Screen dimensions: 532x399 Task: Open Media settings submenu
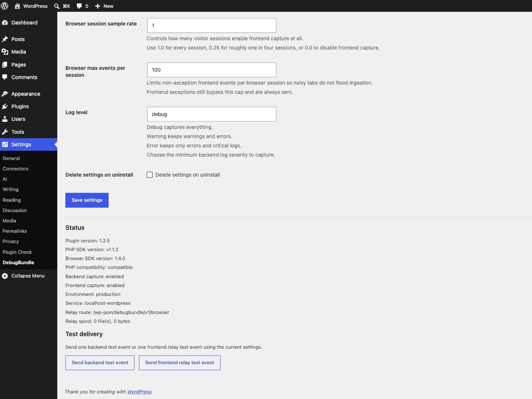pos(9,221)
